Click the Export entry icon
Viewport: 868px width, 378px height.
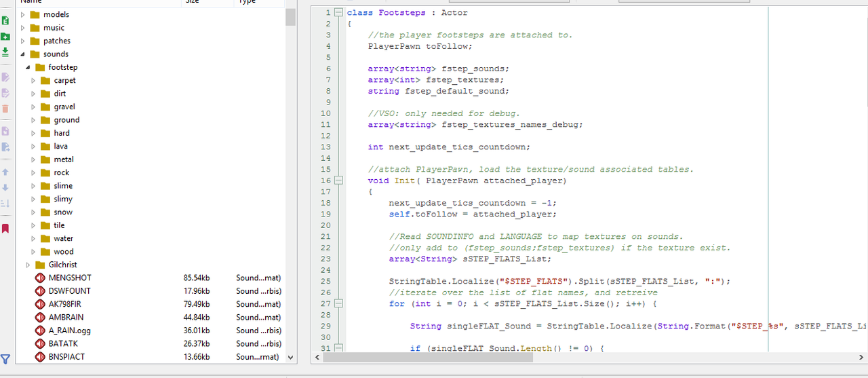5,147
